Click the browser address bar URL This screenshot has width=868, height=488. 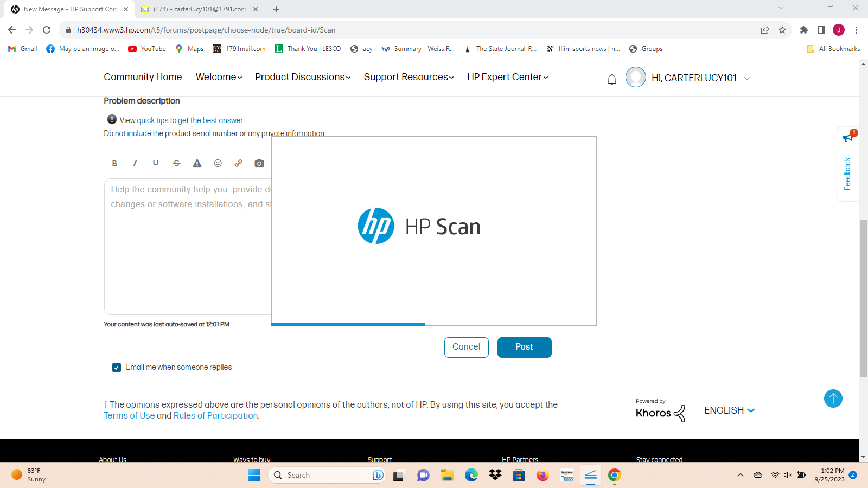pyautogui.click(x=206, y=30)
